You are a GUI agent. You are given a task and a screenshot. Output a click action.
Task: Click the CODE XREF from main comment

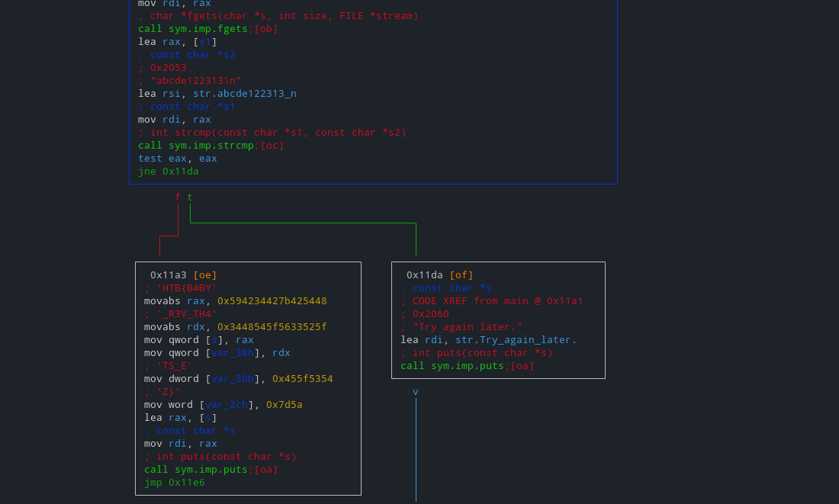pos(497,301)
